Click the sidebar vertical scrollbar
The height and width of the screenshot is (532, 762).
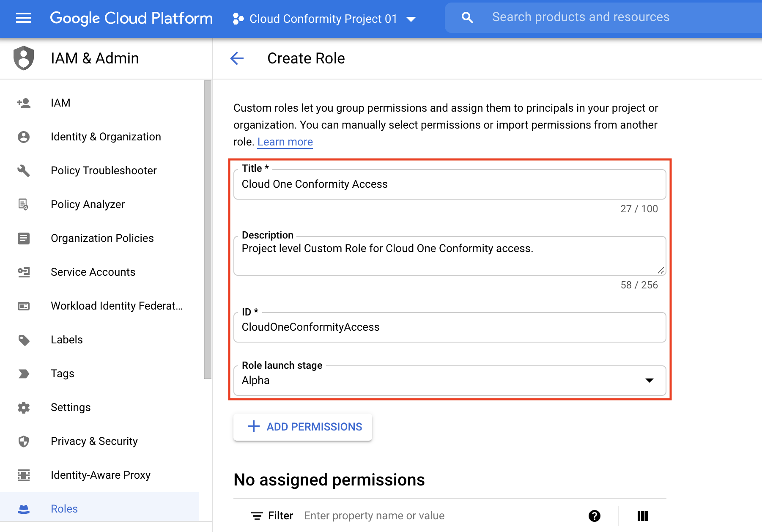point(208,228)
